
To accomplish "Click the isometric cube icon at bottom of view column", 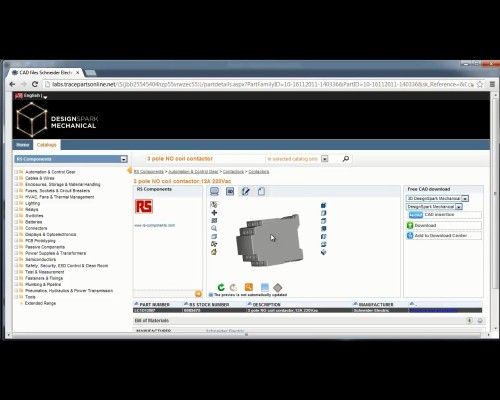I will tap(323, 252).
